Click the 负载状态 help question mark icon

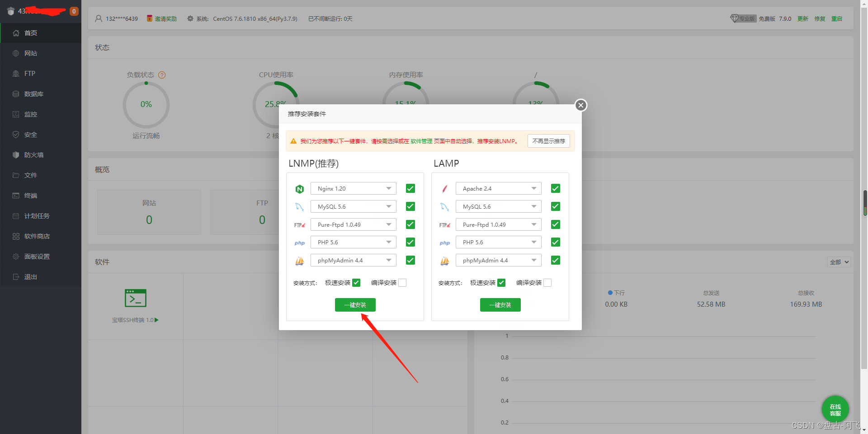tap(162, 75)
